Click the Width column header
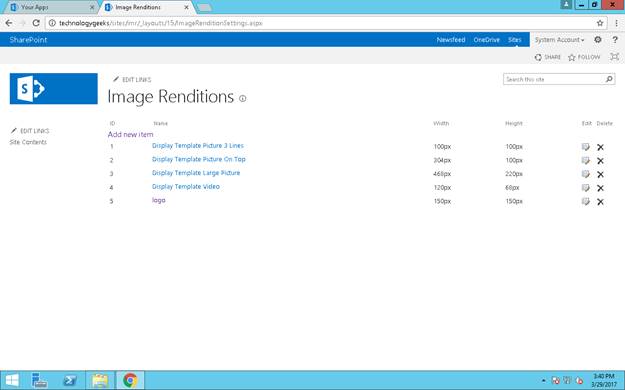The image size is (625, 390). pyautogui.click(x=441, y=123)
